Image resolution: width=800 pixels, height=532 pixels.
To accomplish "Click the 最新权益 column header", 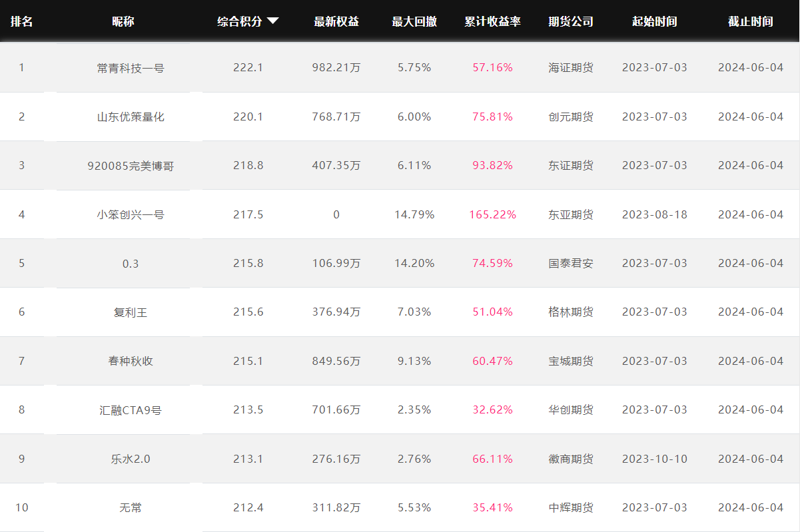I will [336, 21].
